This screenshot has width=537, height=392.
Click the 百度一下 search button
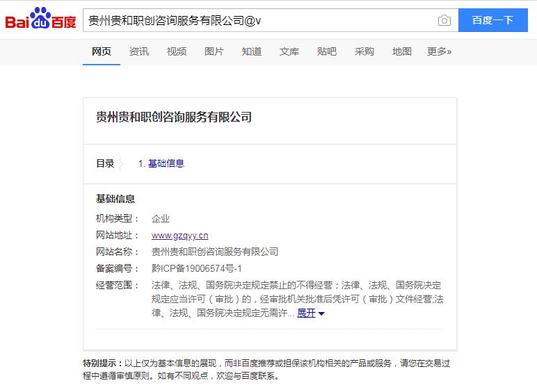pos(492,20)
